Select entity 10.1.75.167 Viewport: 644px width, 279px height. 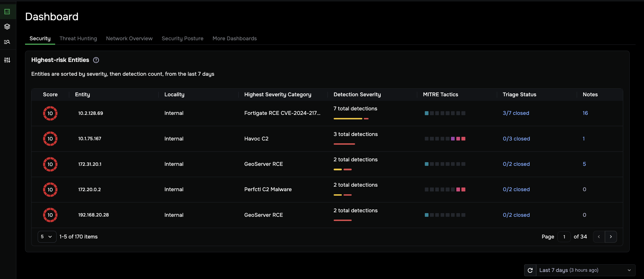[x=90, y=139]
